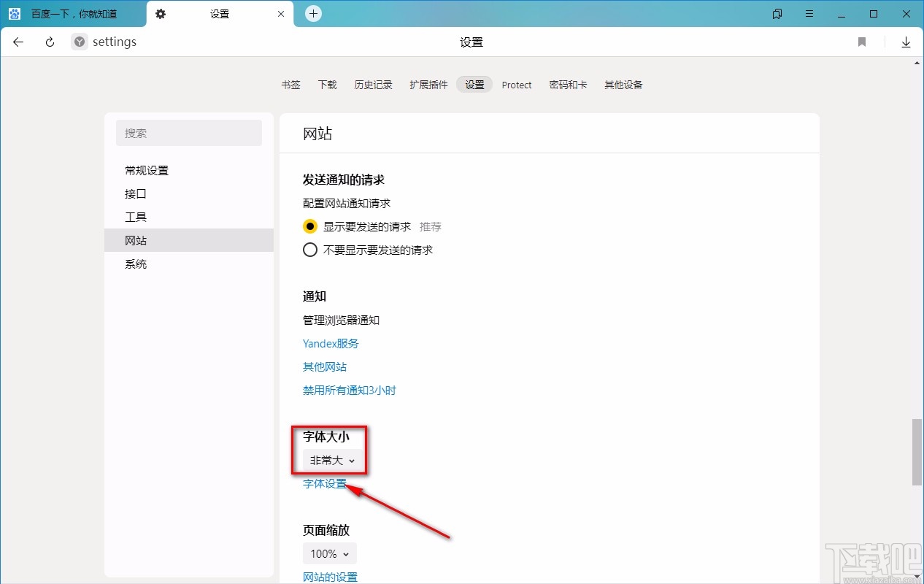The width and height of the screenshot is (924, 584).
Task: Open the Protect section in settings navigation
Action: click(517, 85)
